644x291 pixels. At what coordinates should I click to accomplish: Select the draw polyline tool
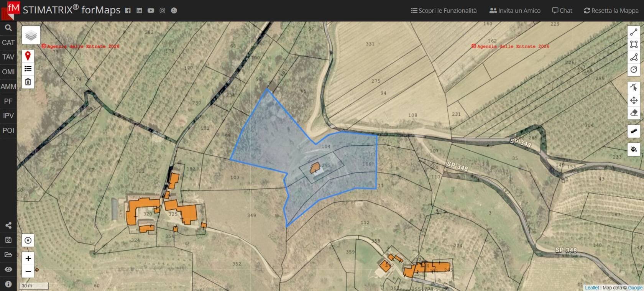[634, 32]
